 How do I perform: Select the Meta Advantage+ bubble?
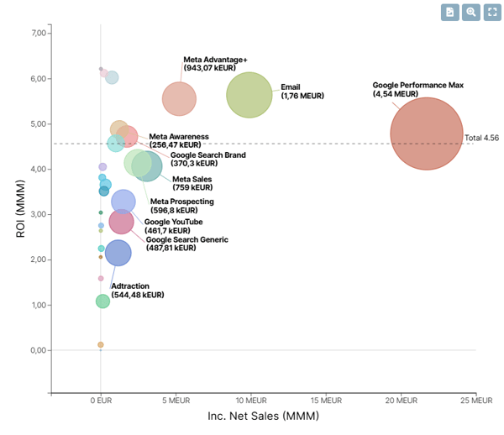point(179,99)
